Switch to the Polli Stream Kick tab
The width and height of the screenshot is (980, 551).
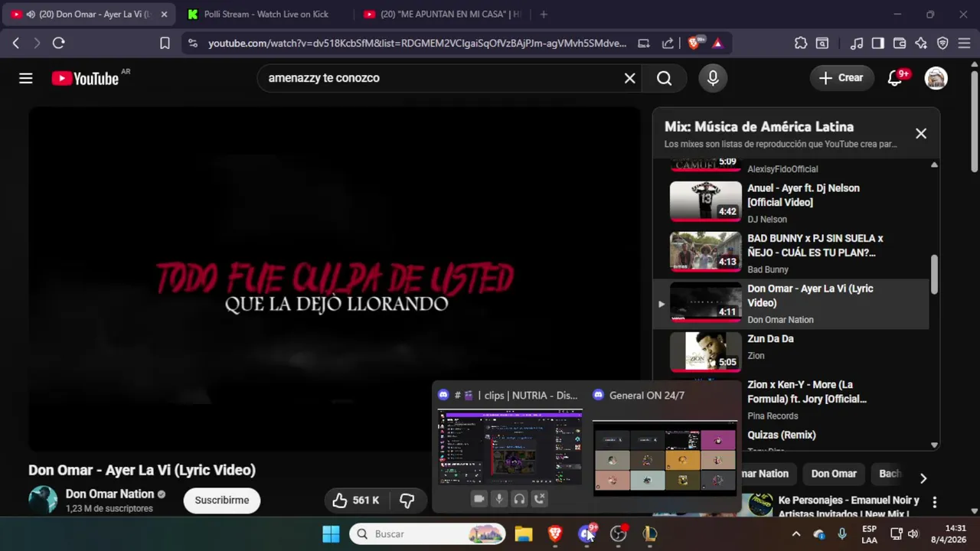264,15
